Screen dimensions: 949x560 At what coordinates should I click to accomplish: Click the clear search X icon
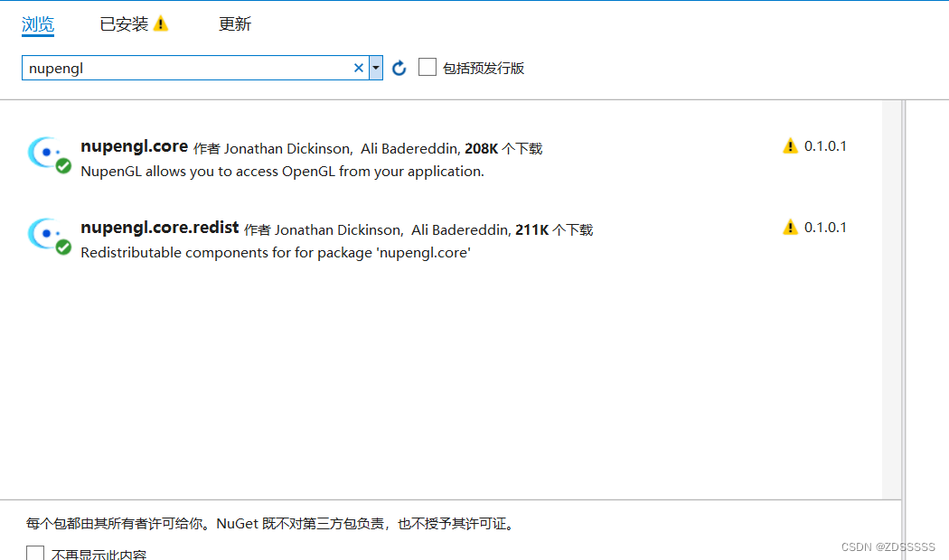359,67
